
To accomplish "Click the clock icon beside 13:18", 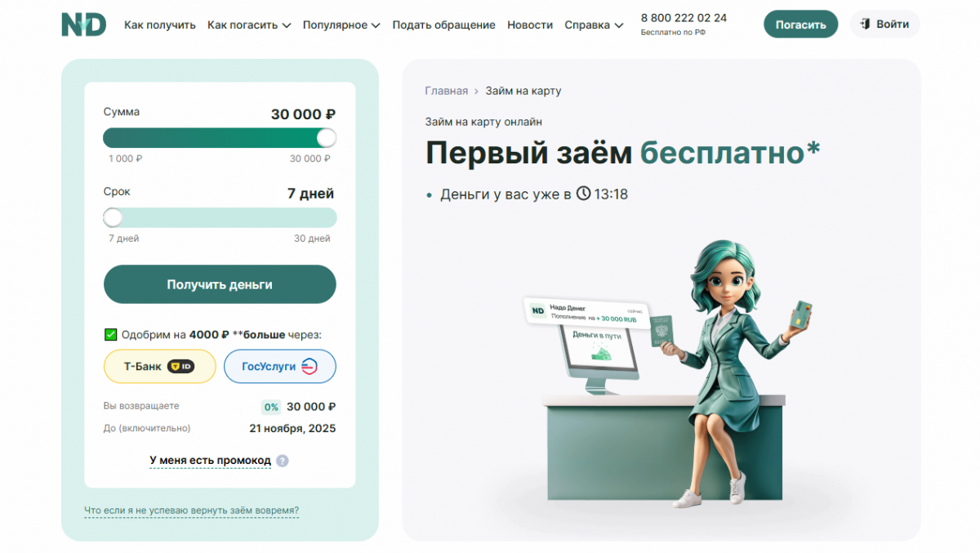I will (x=583, y=194).
